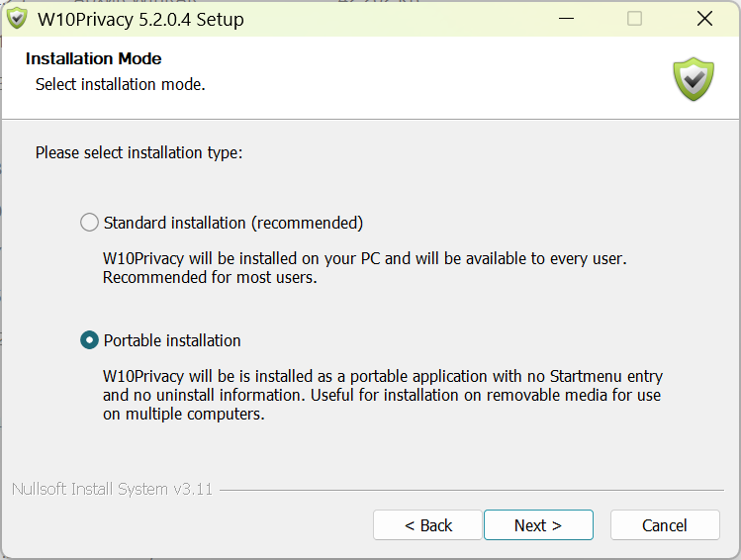Click the portable application description paragraph
The width and height of the screenshot is (741, 560).
[x=382, y=395]
